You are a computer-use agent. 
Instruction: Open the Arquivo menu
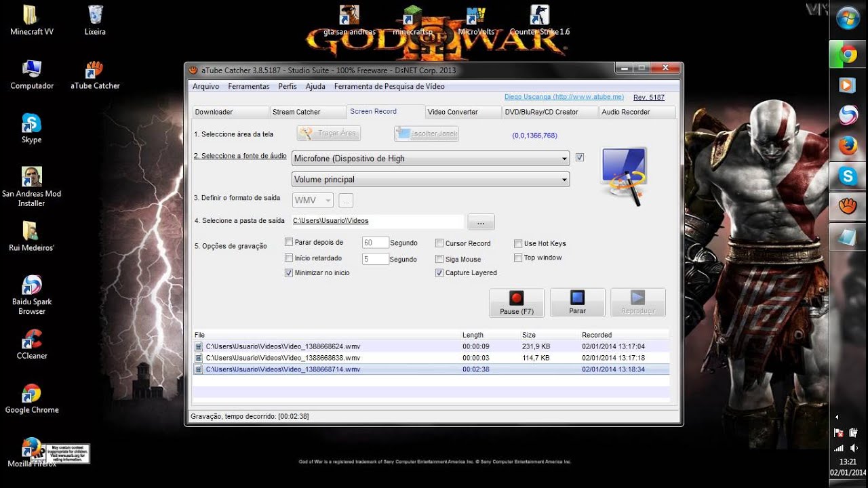[205, 86]
